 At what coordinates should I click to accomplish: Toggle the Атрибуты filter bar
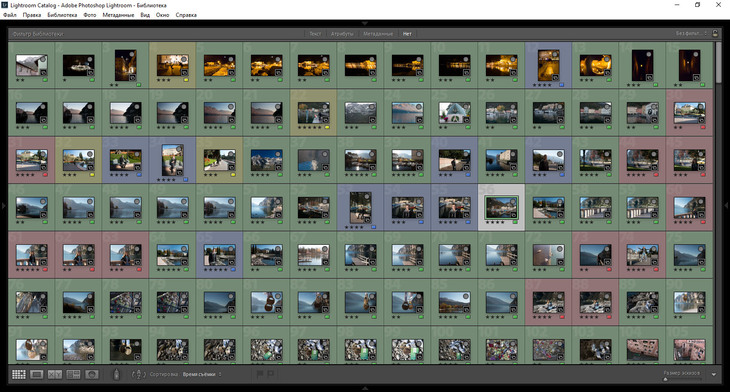coord(342,34)
